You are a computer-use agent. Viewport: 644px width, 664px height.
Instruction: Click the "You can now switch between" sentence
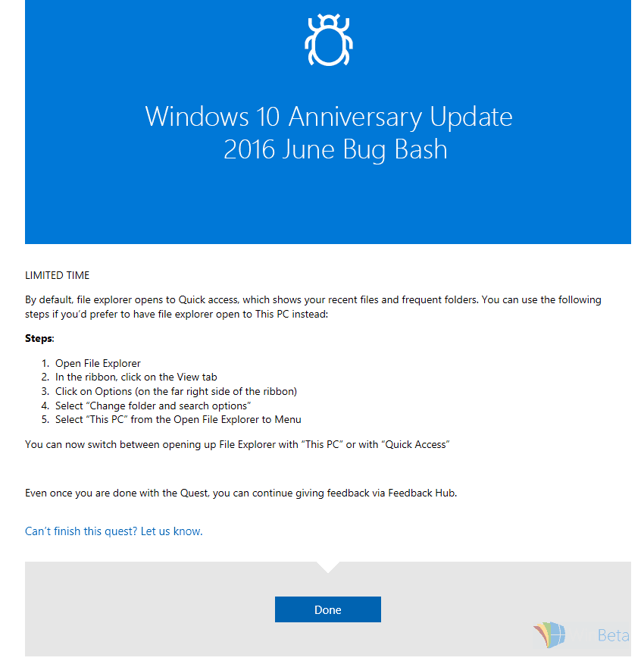click(x=237, y=444)
